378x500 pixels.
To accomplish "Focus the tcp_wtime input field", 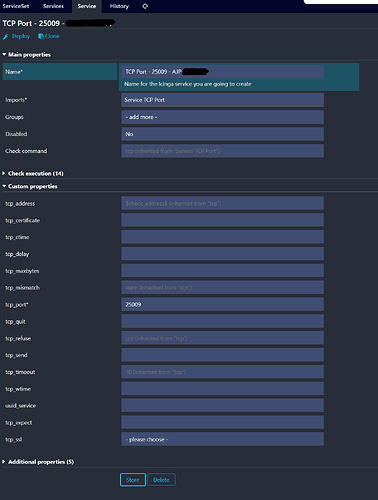I will 222,389.
